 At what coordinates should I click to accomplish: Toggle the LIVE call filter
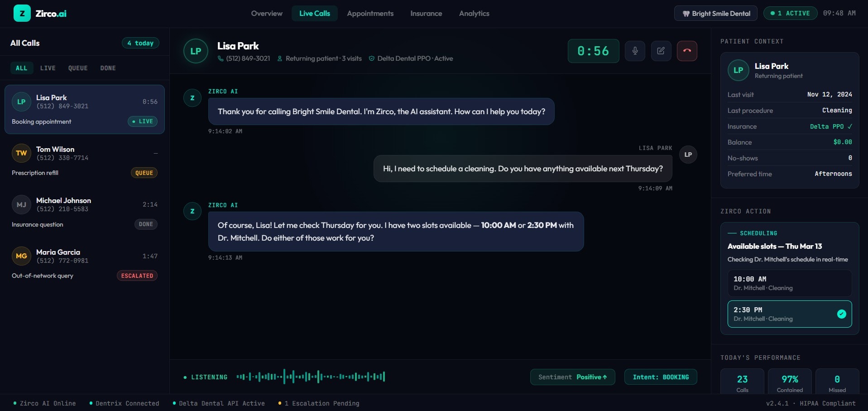click(48, 68)
